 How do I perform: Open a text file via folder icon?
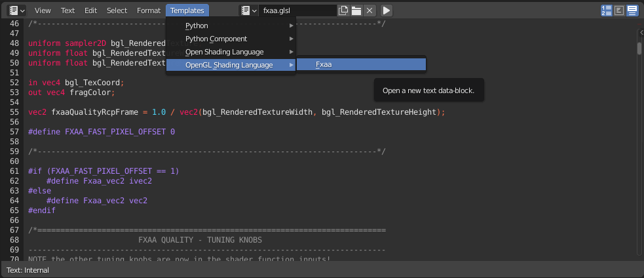(356, 10)
